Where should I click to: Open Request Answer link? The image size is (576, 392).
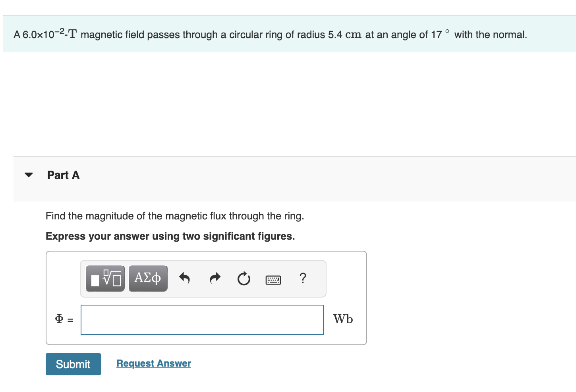click(x=153, y=363)
